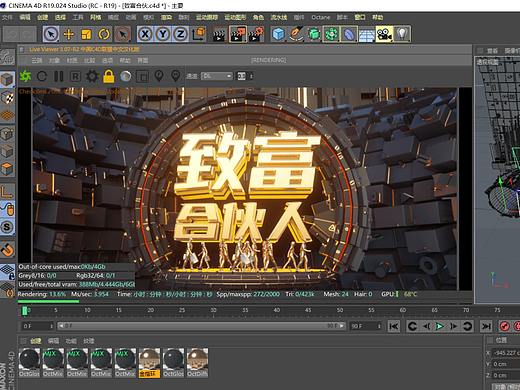520x390 pixels.
Task: Open the 文件 (File) menu
Action: [7, 17]
